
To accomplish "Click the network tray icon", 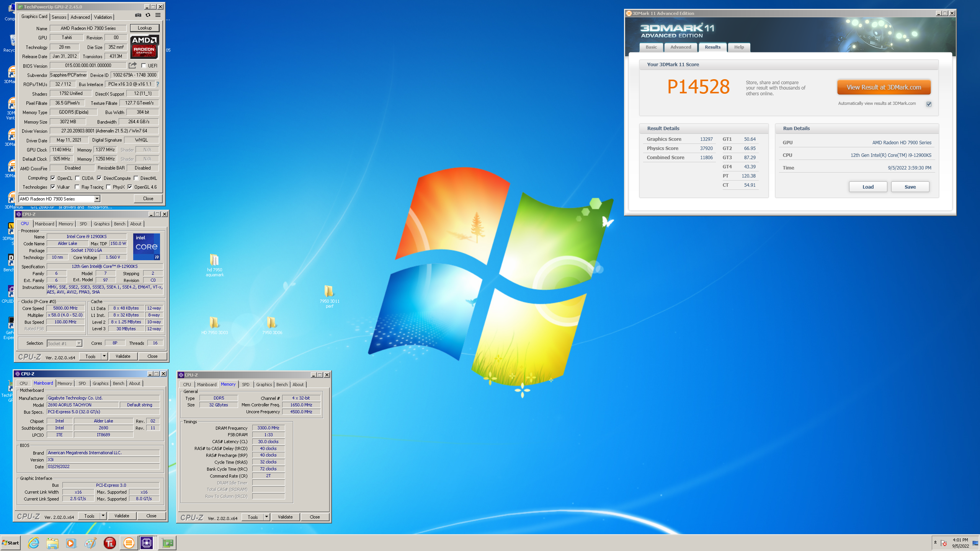I will point(975,543).
